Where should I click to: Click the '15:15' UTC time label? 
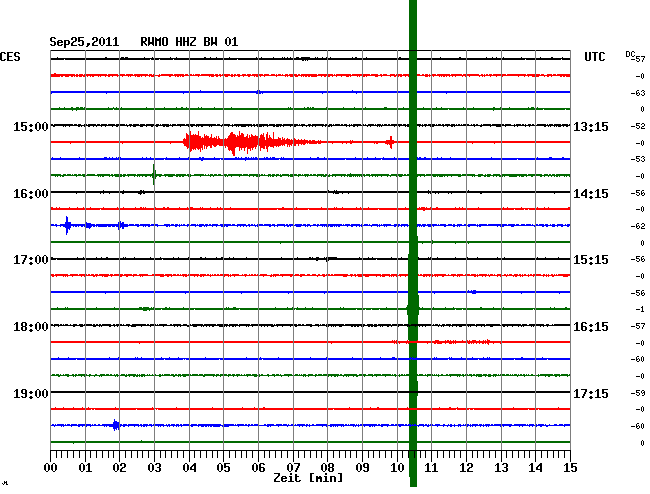pyautogui.click(x=591, y=260)
